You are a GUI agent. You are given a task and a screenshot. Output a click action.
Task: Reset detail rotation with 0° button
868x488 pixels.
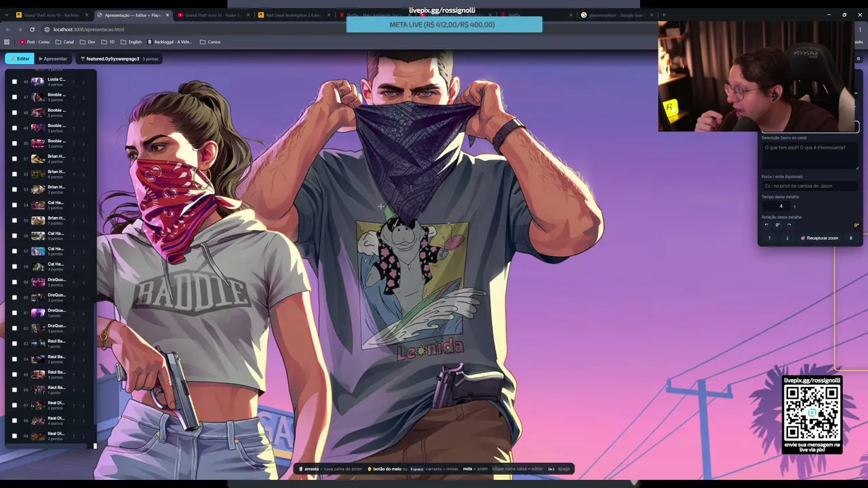[778, 225]
